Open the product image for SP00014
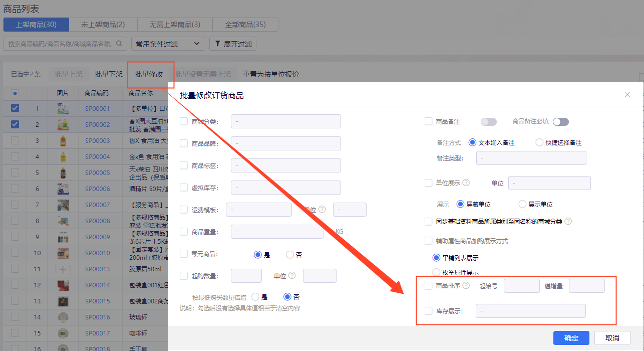Viewport: 644px width, 351px height. (x=63, y=285)
